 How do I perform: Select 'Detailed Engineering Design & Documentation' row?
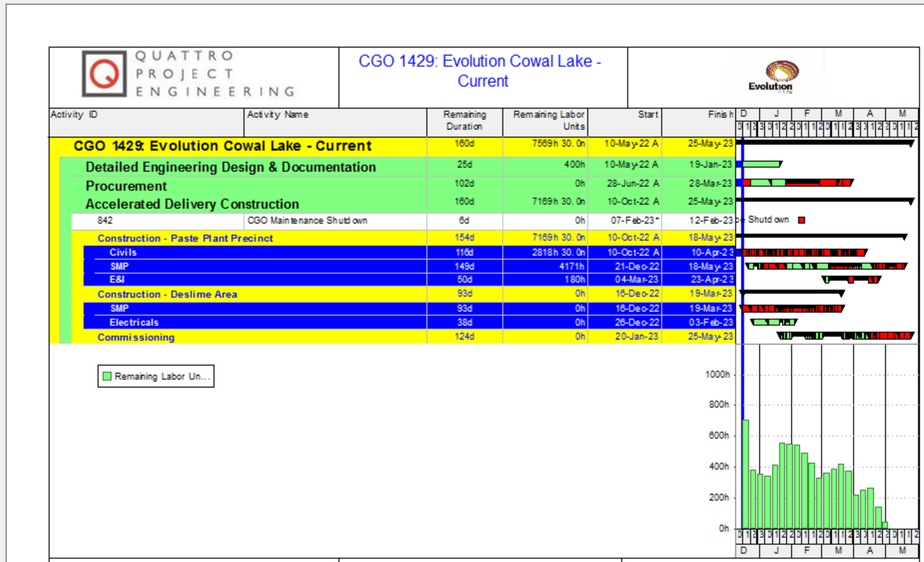[x=398, y=167]
